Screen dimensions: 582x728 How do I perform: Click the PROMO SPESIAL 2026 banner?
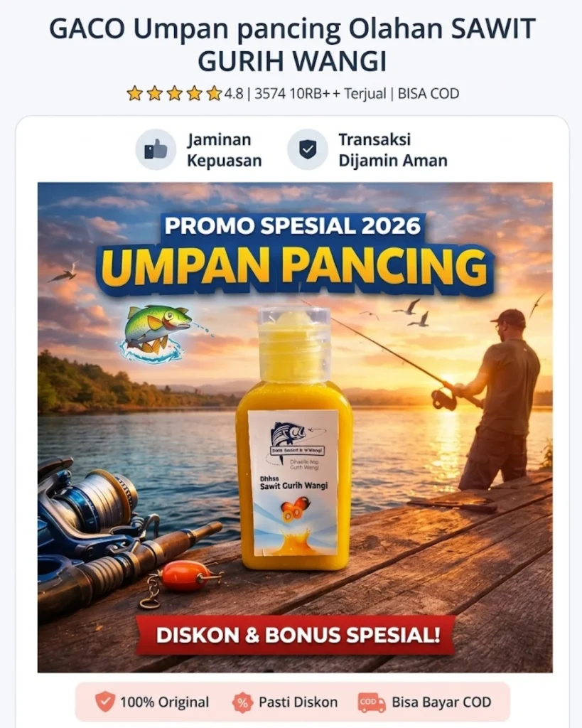coord(292,226)
